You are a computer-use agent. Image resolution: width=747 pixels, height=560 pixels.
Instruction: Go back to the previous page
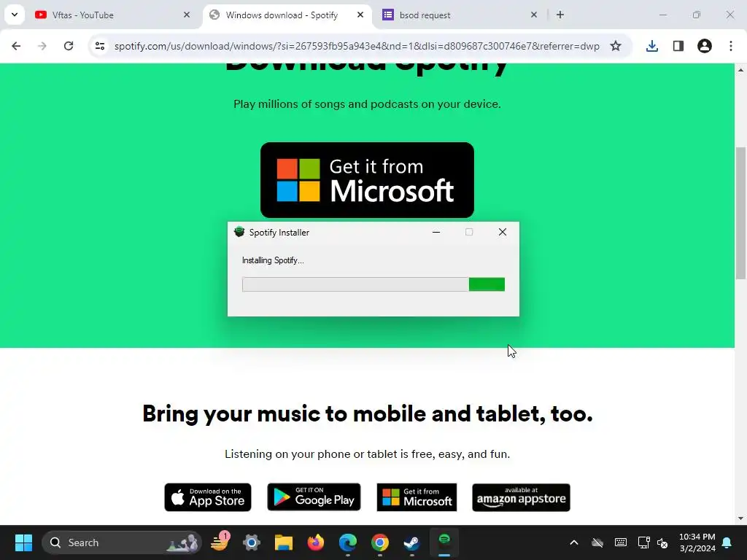click(x=16, y=46)
